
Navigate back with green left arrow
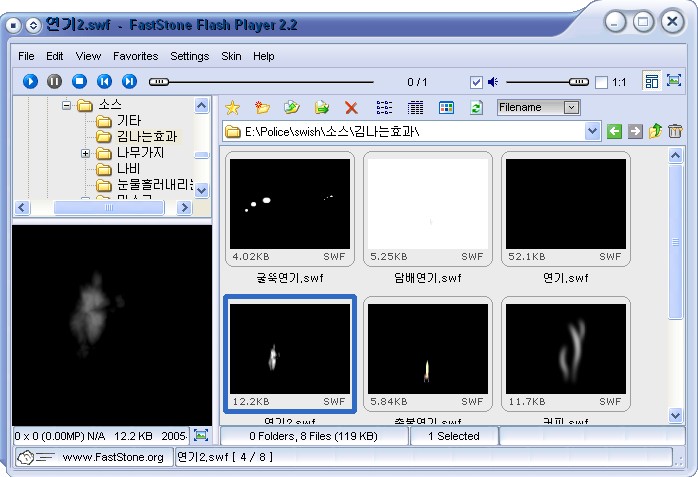coord(615,132)
